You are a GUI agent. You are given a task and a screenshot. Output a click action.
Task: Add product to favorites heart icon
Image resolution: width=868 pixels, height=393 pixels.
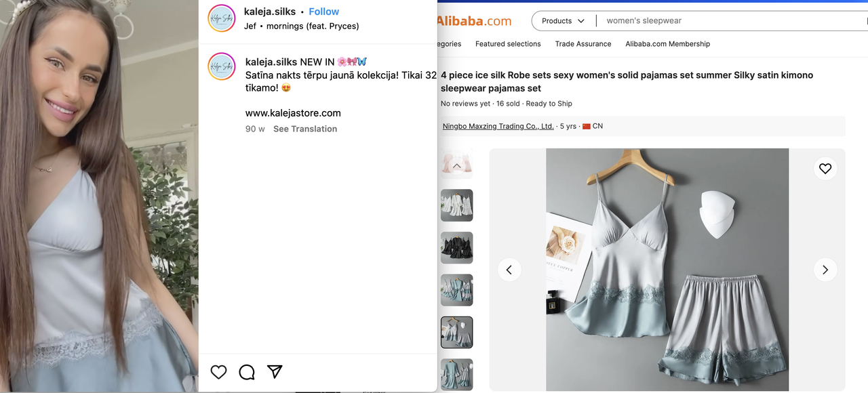pos(825,169)
